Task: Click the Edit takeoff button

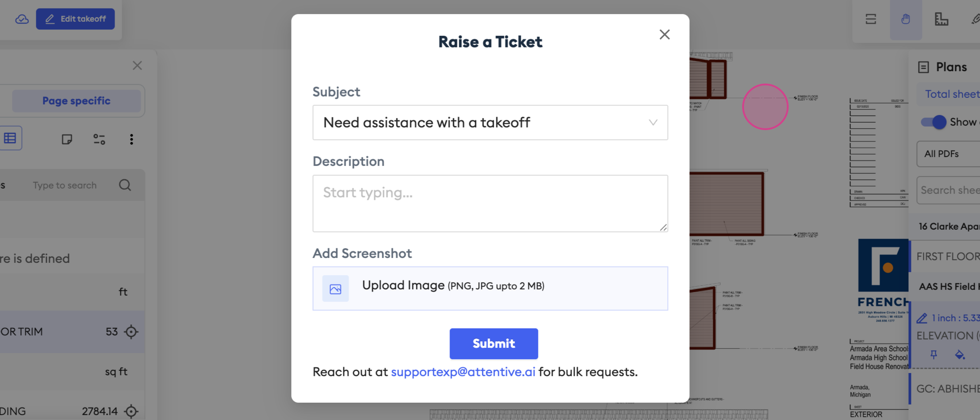Action: pyautogui.click(x=75, y=19)
